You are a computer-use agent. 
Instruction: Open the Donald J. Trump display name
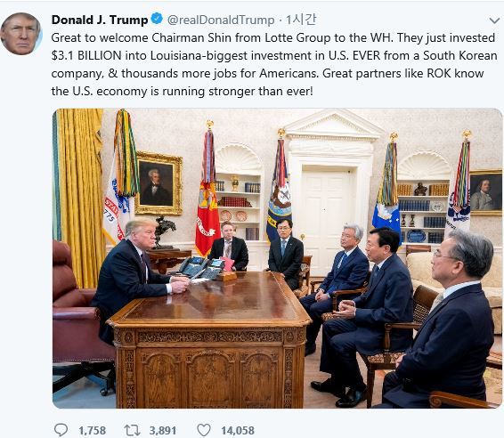[x=100, y=20]
